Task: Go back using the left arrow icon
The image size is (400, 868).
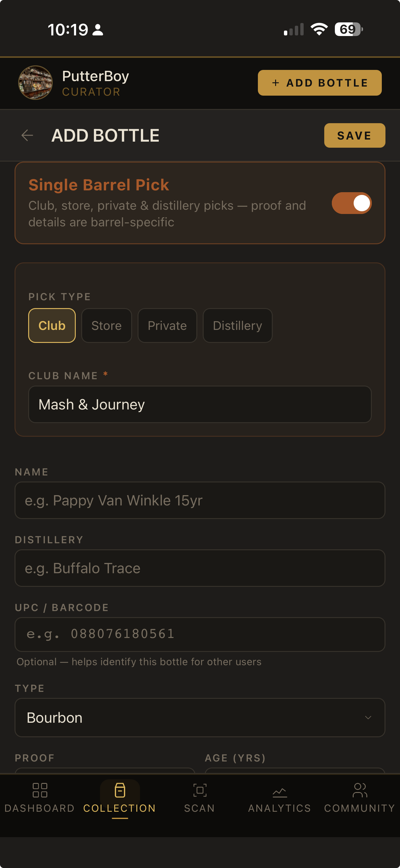Action: [x=27, y=136]
